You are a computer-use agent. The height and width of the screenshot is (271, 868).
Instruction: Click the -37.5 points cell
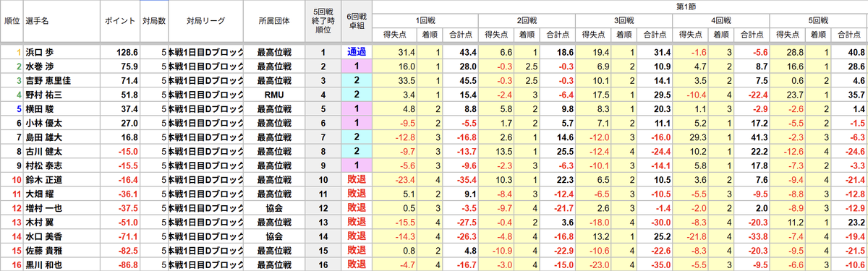pos(119,207)
